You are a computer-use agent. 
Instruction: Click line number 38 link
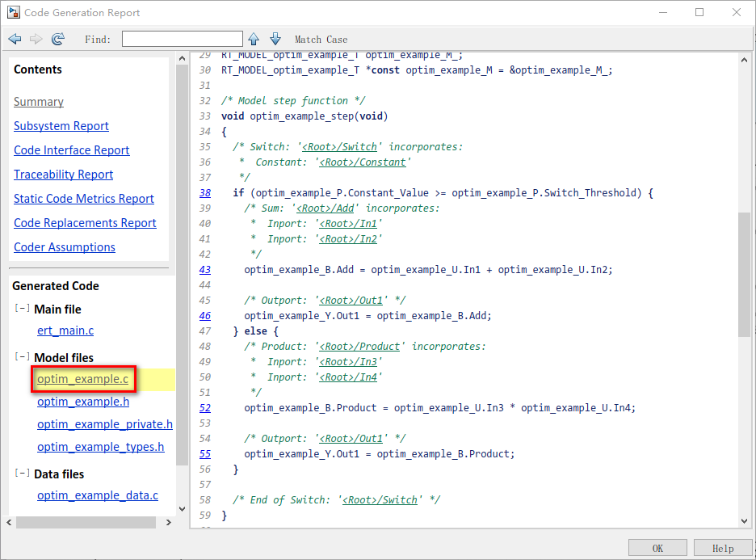pos(205,193)
